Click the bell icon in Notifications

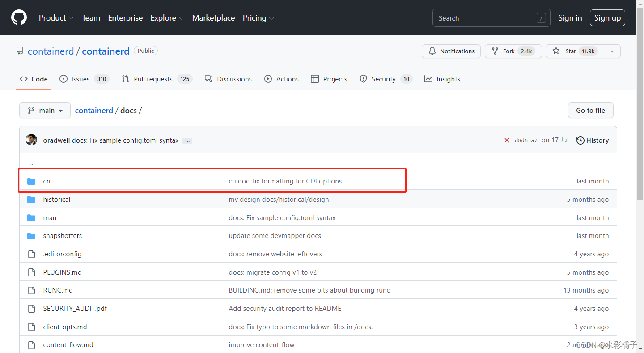432,51
